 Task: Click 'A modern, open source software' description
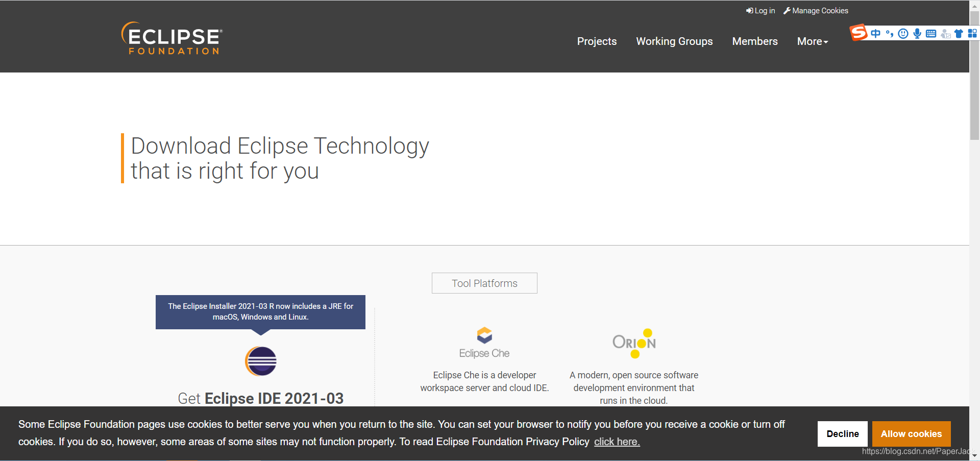click(x=634, y=388)
